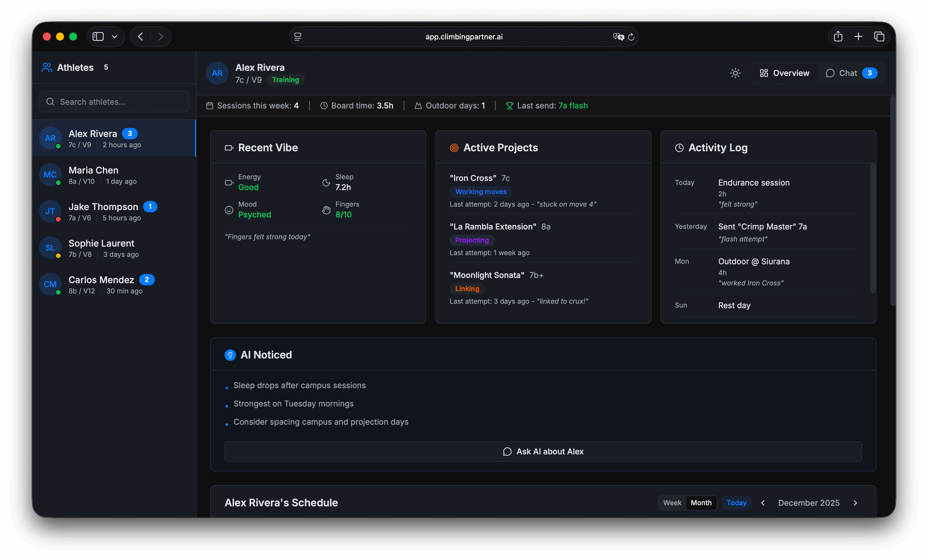Viewport: 928px width, 560px height.
Task: Select the mountain icon beside Outdoor days
Action: click(418, 106)
